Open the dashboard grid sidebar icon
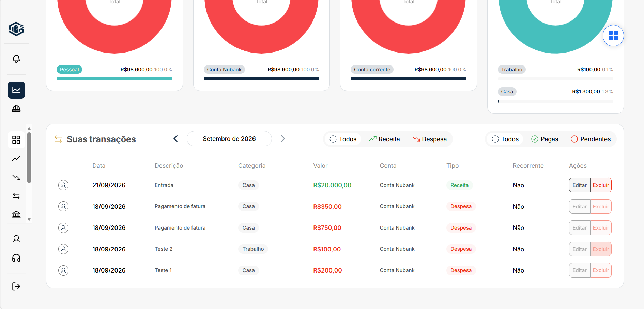Image resolution: width=644 pixels, height=309 pixels. [16, 140]
